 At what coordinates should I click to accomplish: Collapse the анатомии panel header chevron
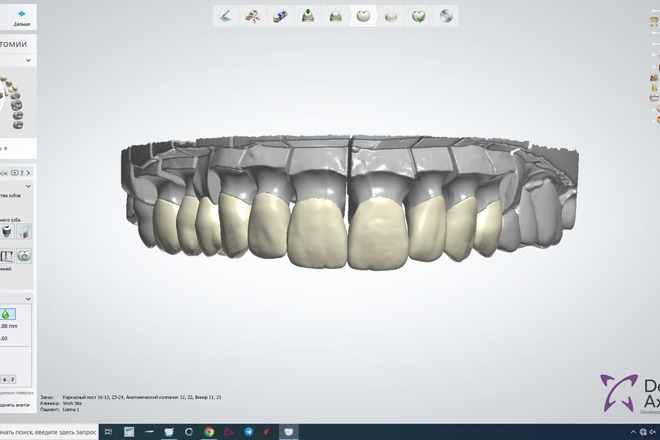coord(28,60)
